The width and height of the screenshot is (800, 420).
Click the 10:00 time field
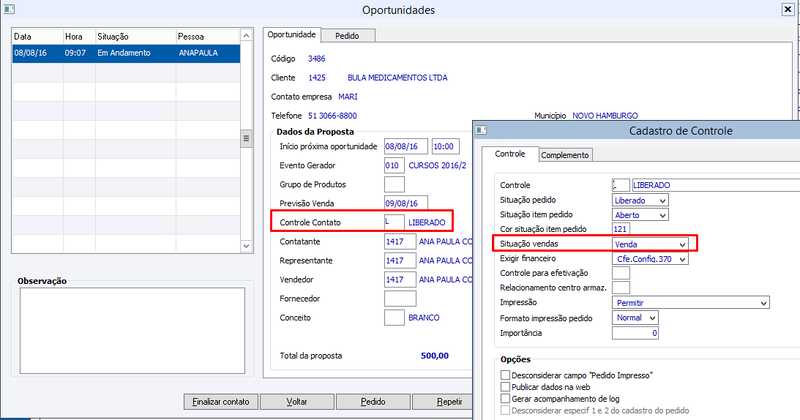(445, 146)
